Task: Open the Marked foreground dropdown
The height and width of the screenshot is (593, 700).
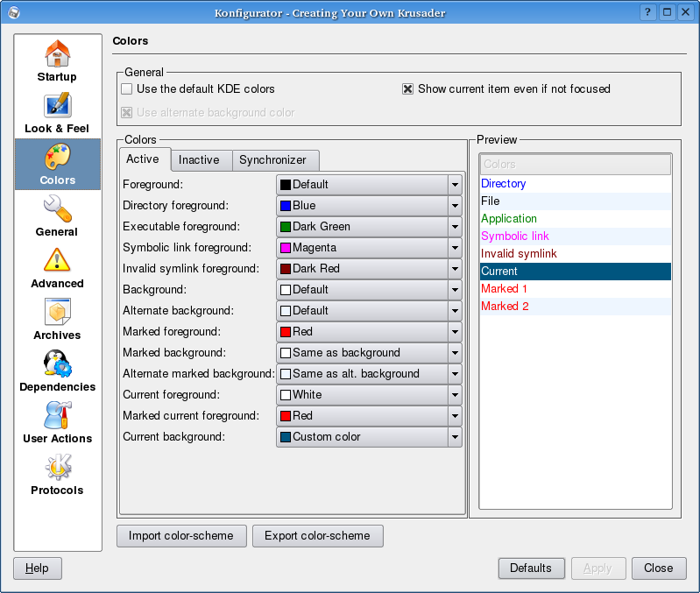Action: point(369,331)
